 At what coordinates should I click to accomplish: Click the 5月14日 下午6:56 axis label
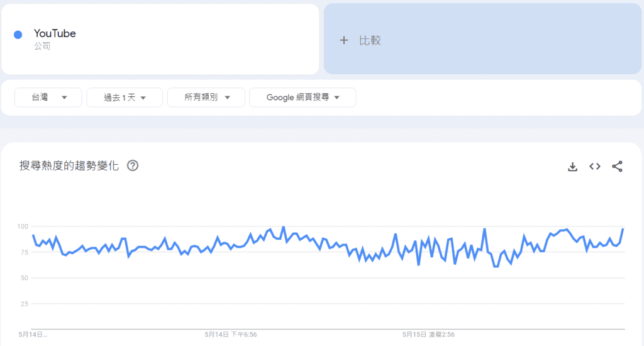(x=231, y=335)
